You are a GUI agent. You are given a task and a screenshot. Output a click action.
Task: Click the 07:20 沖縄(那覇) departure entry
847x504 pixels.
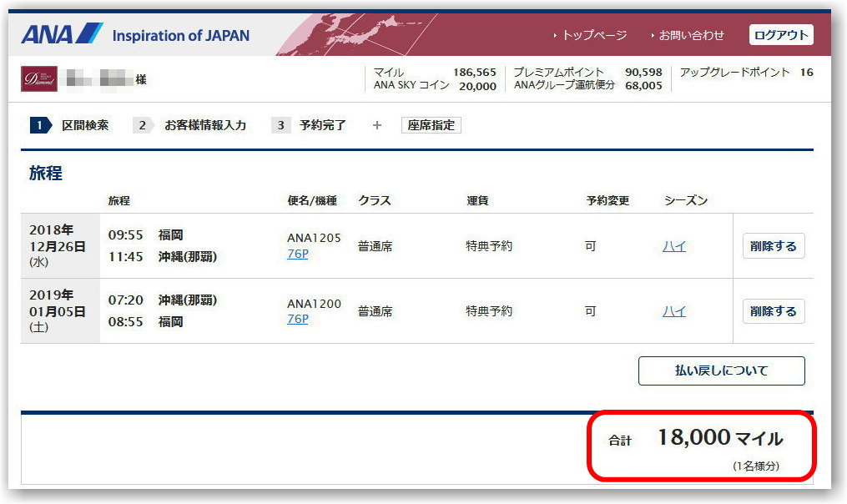pyautogui.click(x=163, y=300)
